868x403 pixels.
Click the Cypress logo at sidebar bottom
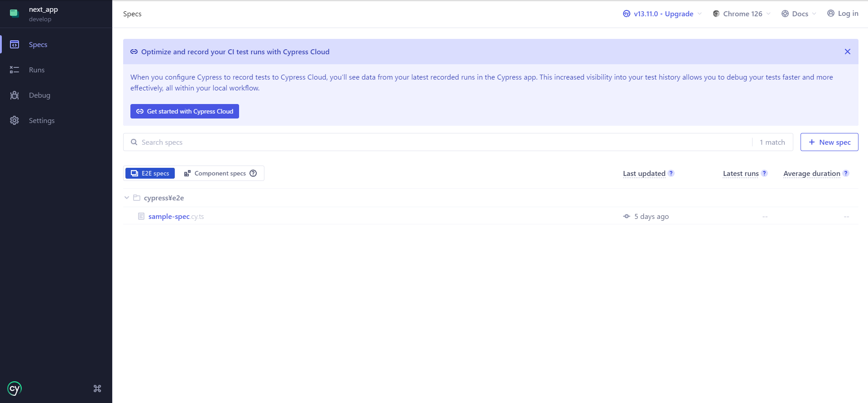click(14, 389)
